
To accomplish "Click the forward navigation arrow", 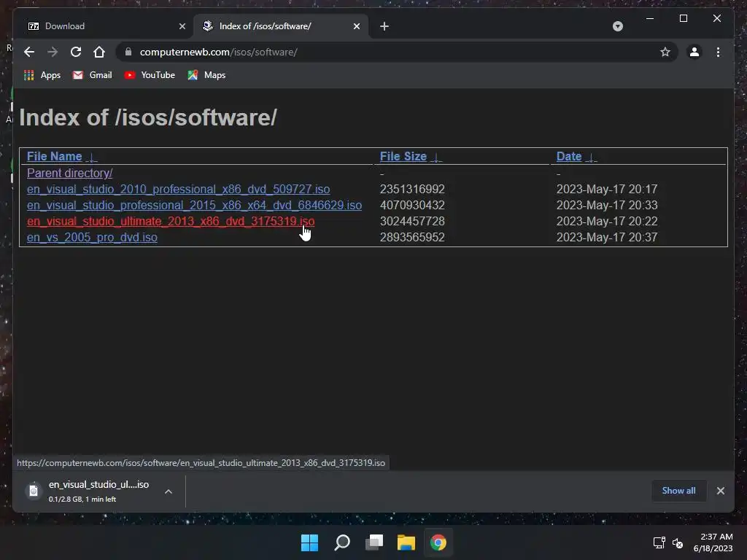I will point(53,52).
